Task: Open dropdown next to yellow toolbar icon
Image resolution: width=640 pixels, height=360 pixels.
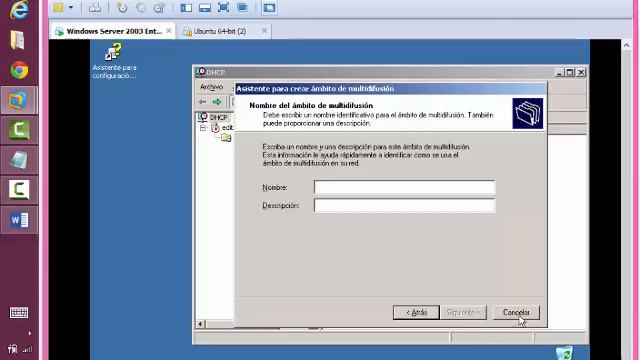Action: [x=71, y=7]
